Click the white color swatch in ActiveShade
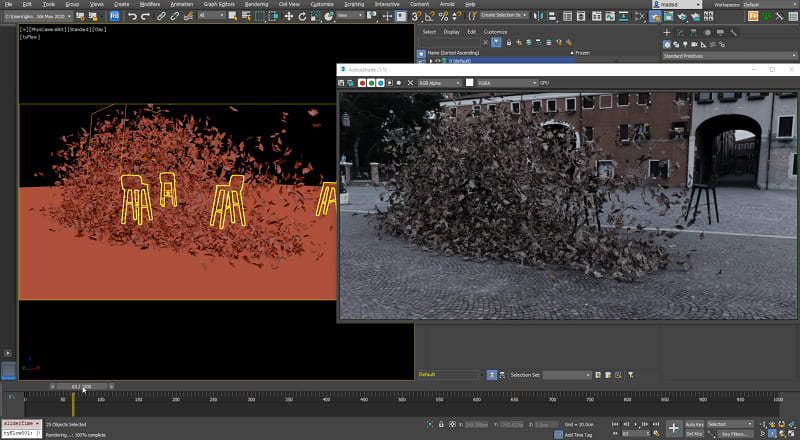The image size is (800, 440). 469,83
